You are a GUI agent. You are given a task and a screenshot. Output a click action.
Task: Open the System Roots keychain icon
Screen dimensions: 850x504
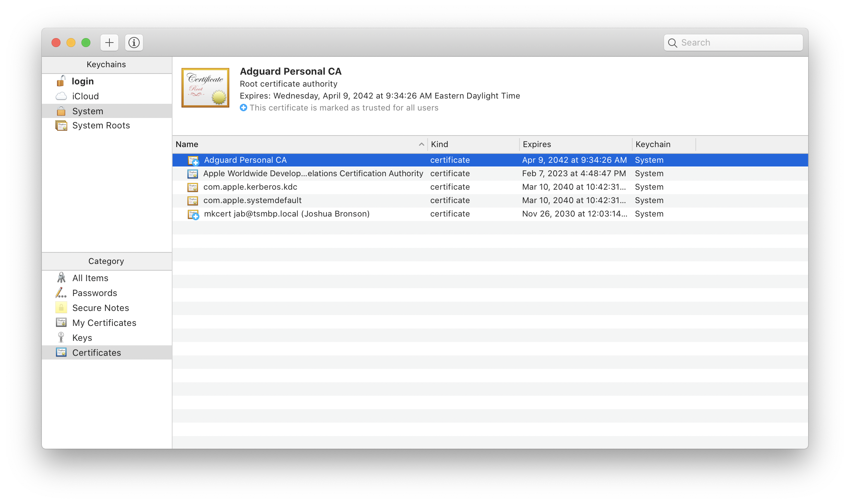[x=61, y=125]
